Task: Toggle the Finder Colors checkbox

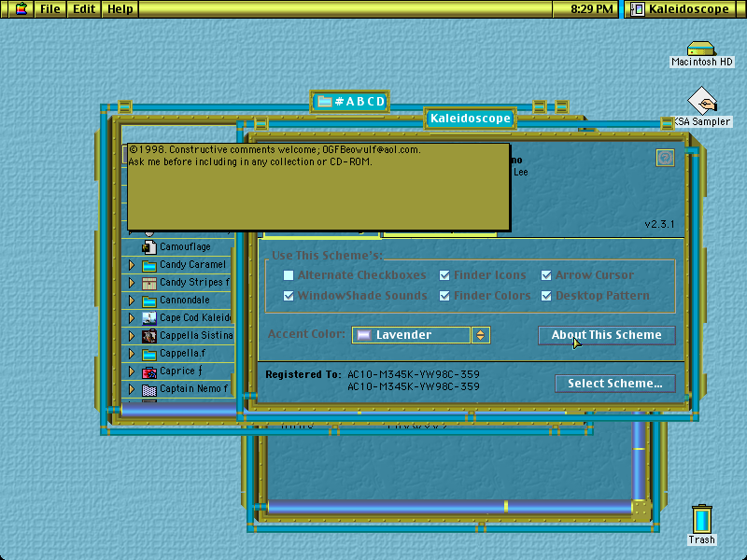Action: (444, 296)
